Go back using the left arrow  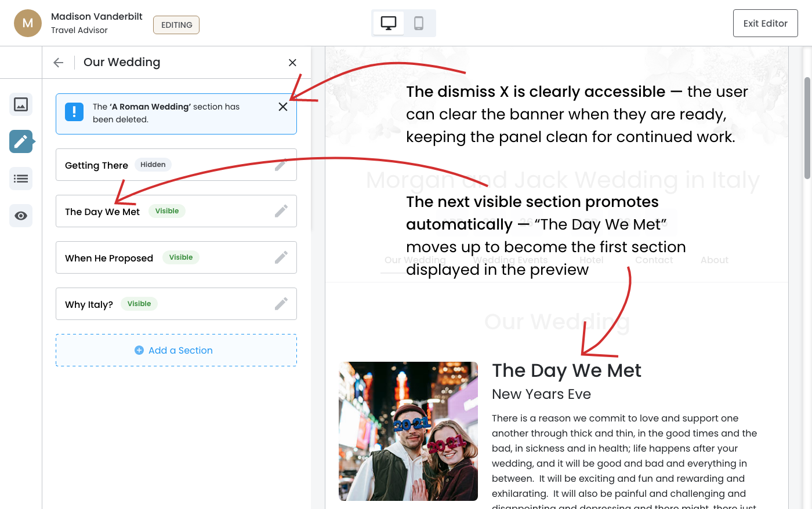[58, 63]
